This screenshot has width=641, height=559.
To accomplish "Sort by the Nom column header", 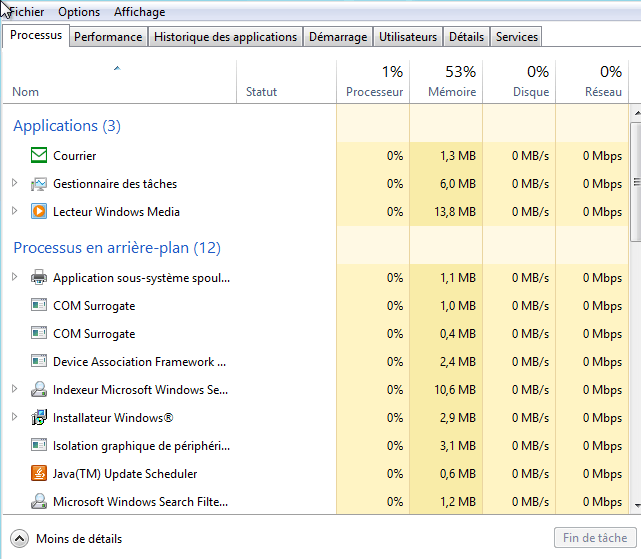I will tap(119, 82).
